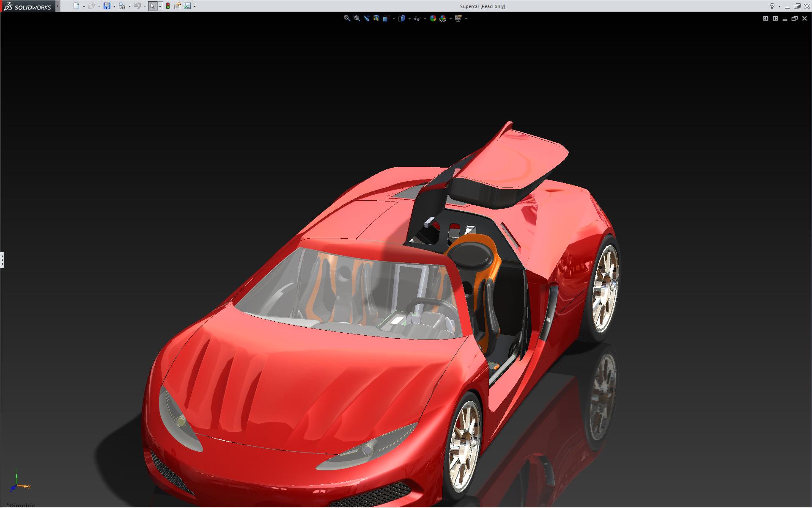Image resolution: width=812 pixels, height=508 pixels.
Task: Open the Options checklist icon
Action: [187, 6]
